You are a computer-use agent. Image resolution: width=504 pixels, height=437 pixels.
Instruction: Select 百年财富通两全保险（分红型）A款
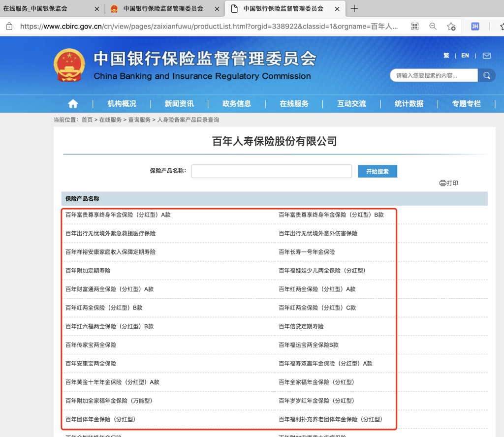point(110,289)
